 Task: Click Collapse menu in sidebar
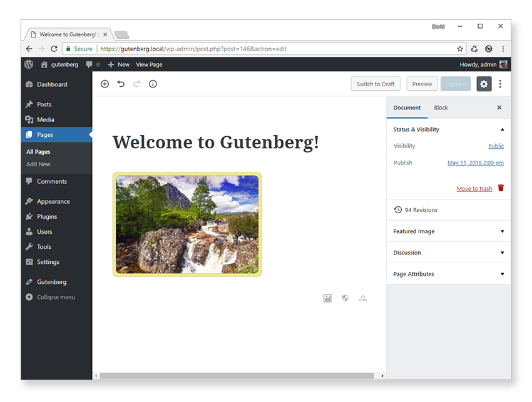pyautogui.click(x=56, y=297)
